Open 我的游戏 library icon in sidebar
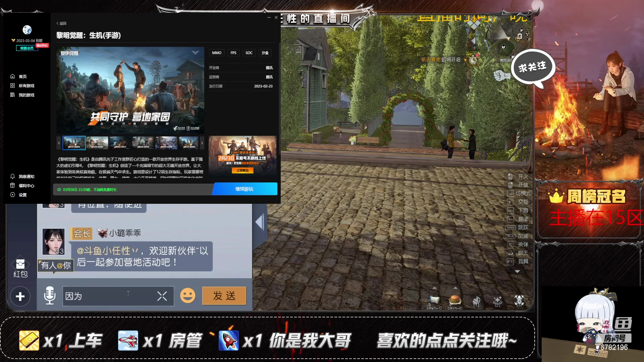 [x=12, y=95]
